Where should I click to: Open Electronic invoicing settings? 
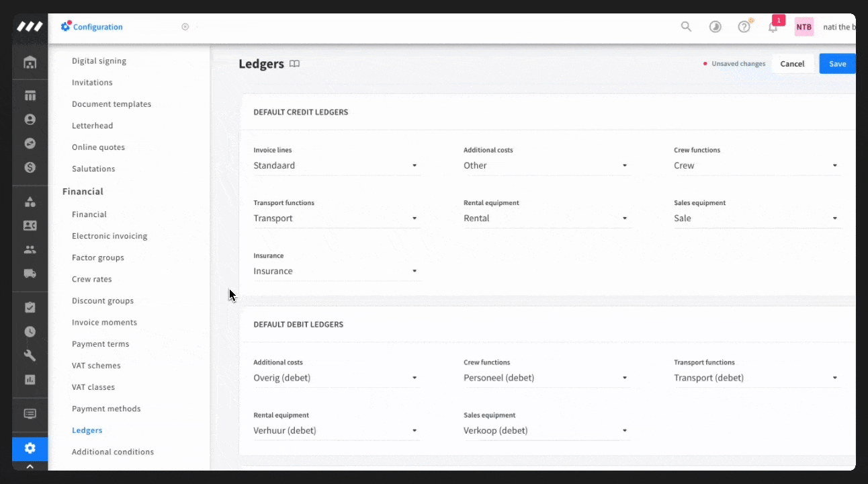tap(110, 236)
